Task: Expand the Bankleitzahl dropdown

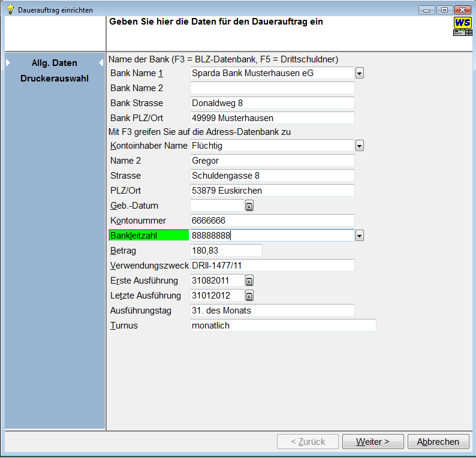Action: [360, 236]
